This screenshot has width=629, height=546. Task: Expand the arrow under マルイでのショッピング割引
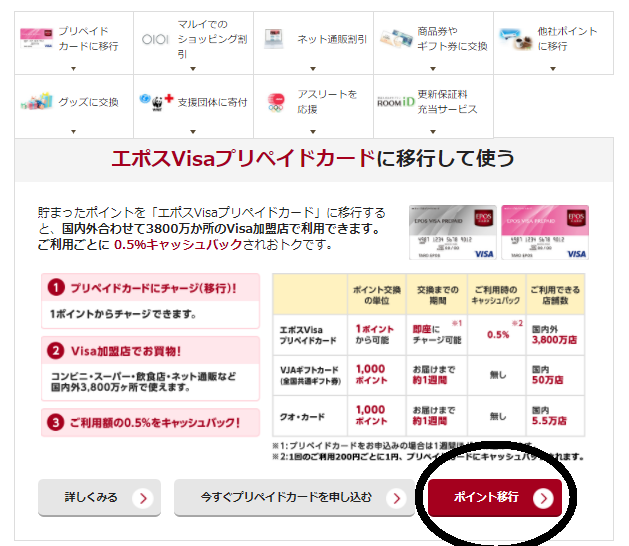[x=193, y=69]
